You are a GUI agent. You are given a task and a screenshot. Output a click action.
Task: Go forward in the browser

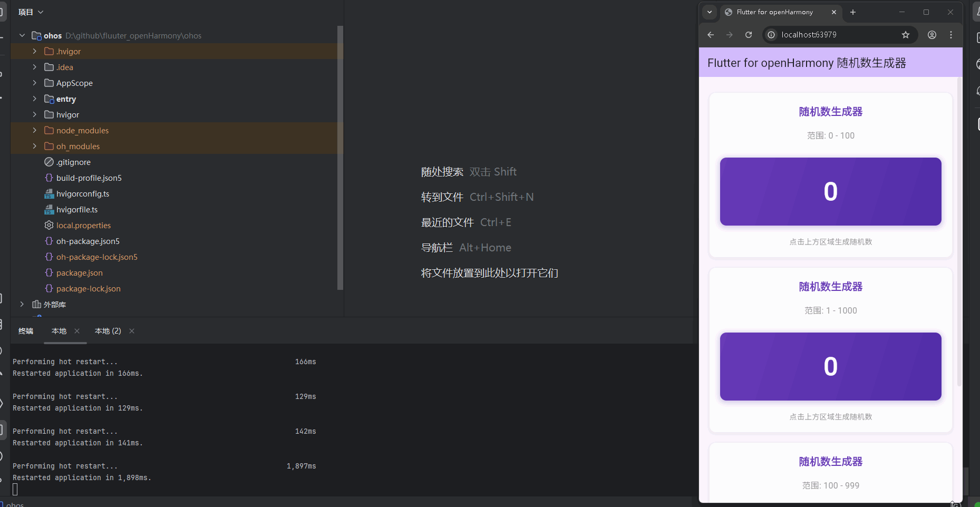point(730,35)
